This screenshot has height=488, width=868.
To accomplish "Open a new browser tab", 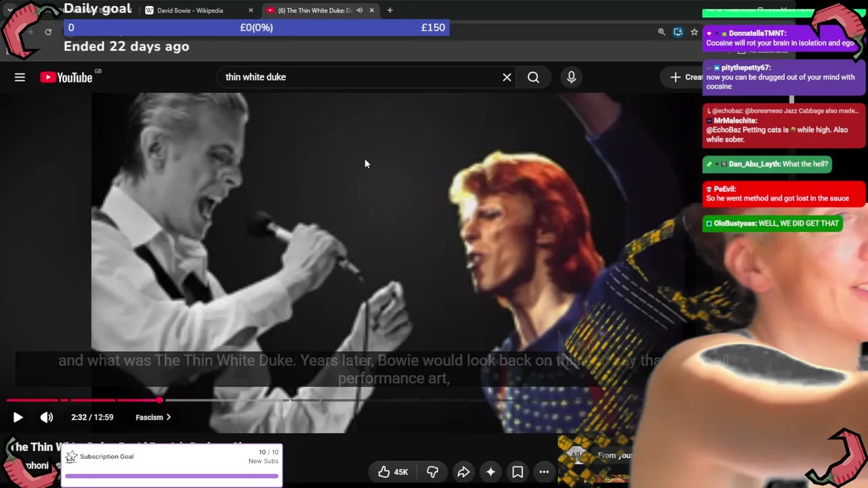I will point(390,10).
